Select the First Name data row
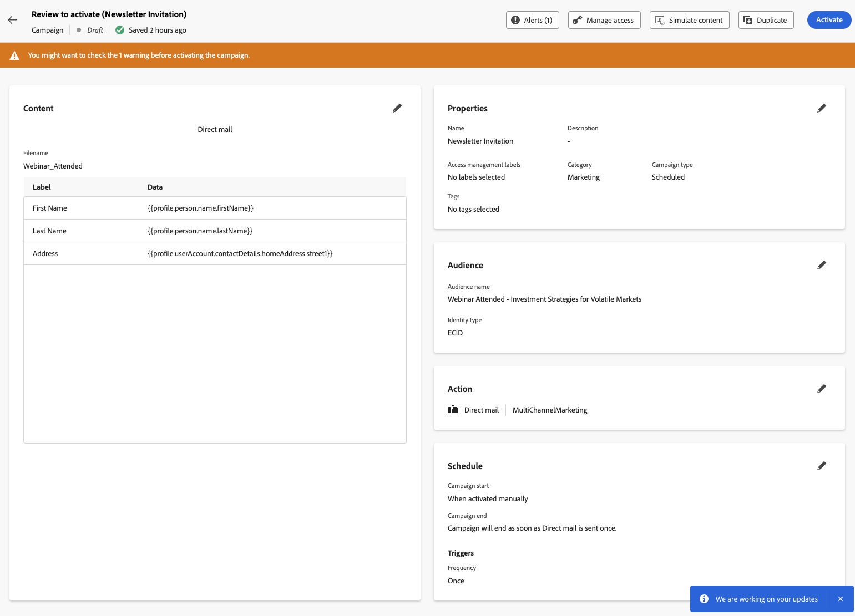Viewport: 855px width, 616px height. tap(215, 208)
